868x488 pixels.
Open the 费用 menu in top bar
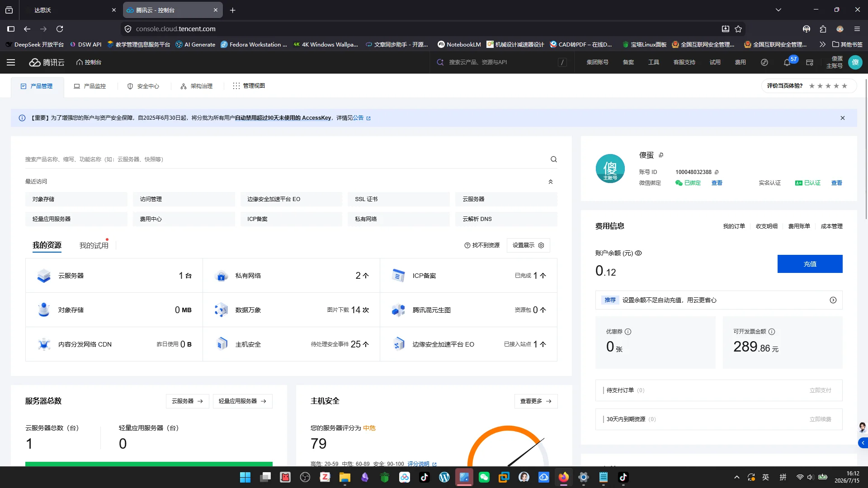click(x=741, y=62)
